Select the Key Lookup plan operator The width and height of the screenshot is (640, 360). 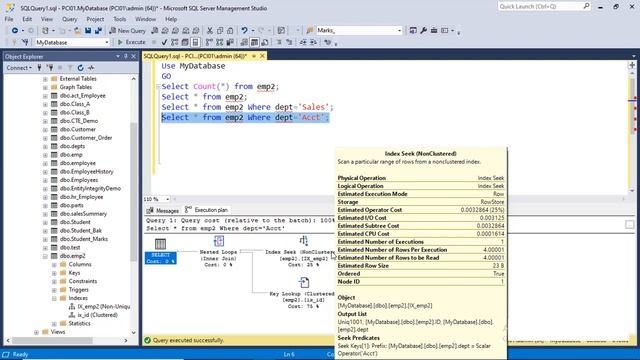(x=302, y=293)
